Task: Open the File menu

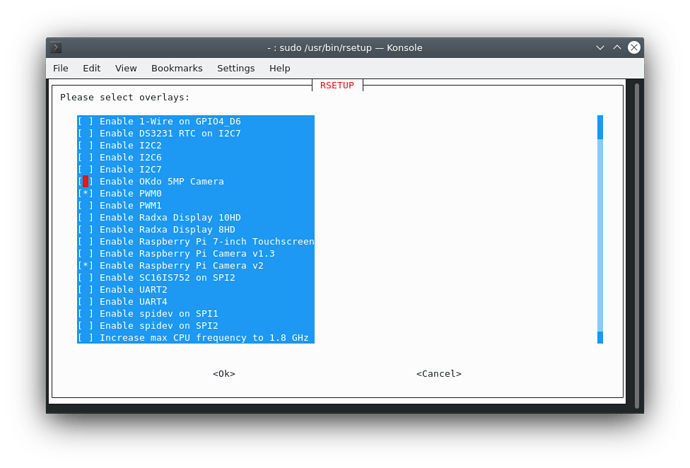Action: 61,68
